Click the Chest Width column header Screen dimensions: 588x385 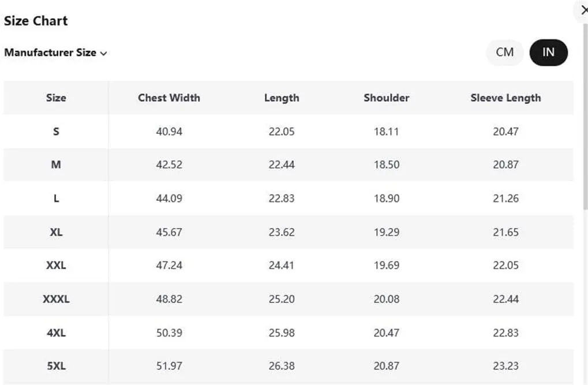[168, 98]
